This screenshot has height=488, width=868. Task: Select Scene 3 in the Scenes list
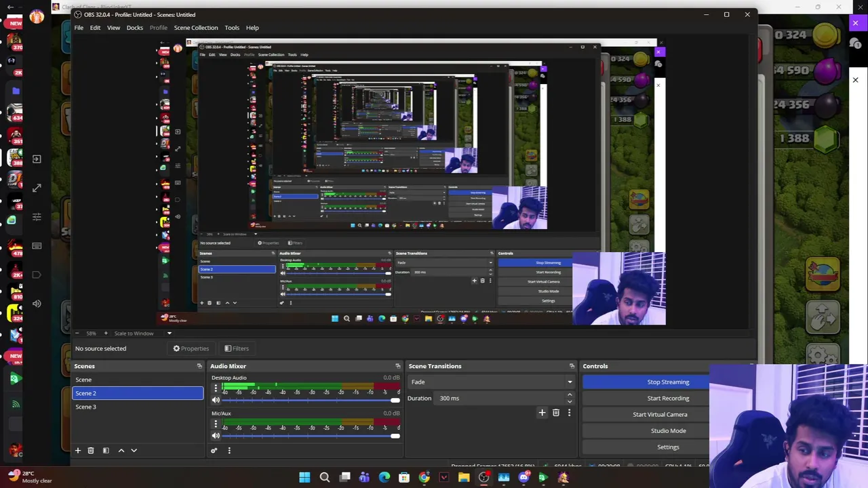(x=138, y=407)
